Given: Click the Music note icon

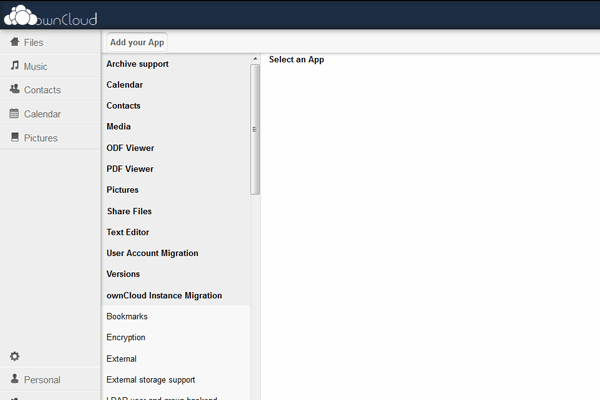Looking at the screenshot, I should (x=15, y=66).
